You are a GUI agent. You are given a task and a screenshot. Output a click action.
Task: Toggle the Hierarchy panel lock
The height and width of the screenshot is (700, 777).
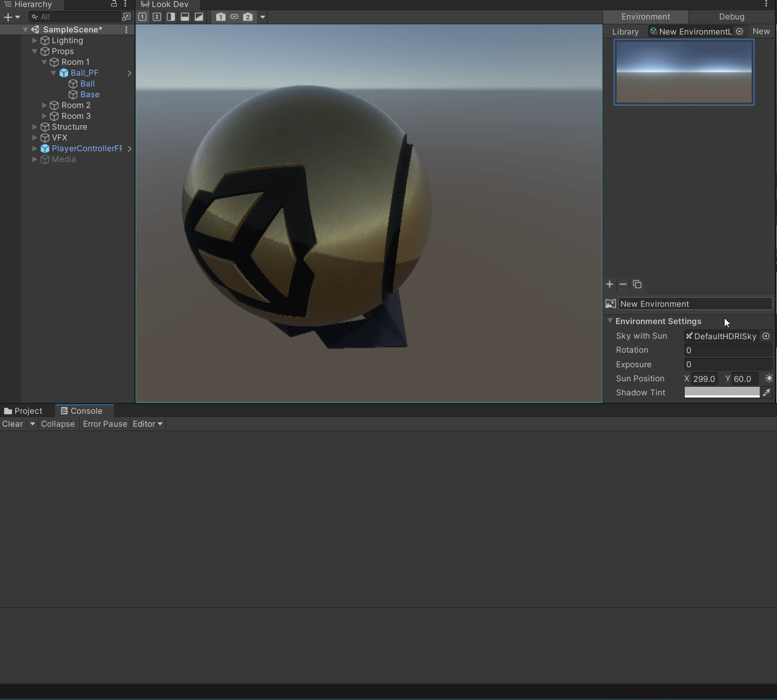pos(114,4)
